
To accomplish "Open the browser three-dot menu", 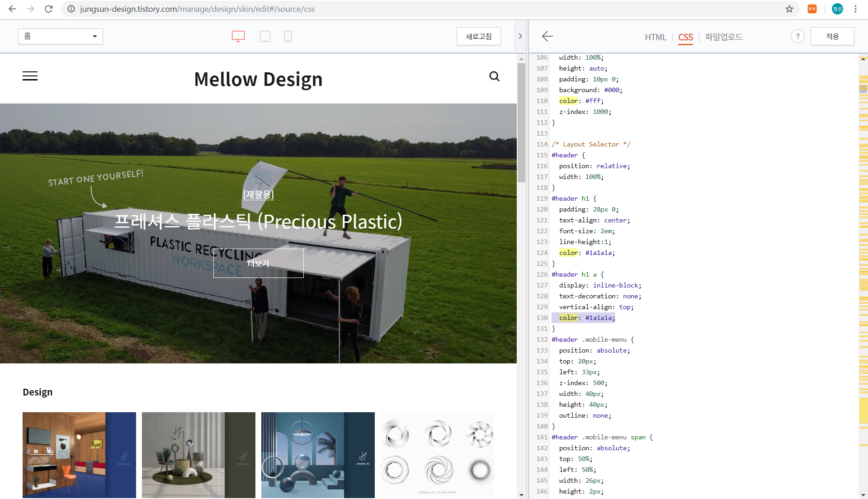I will [x=855, y=9].
